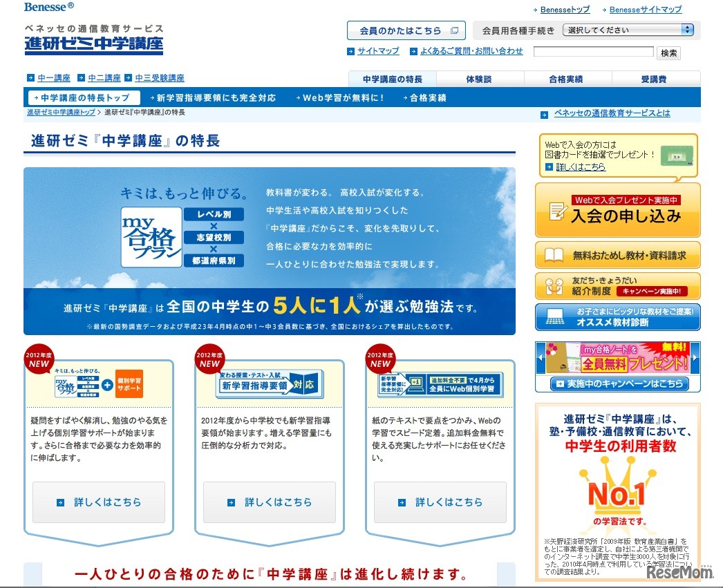Open the 会員用各種手続き dropdown
Screen dimensions: 723x588
click(628, 30)
